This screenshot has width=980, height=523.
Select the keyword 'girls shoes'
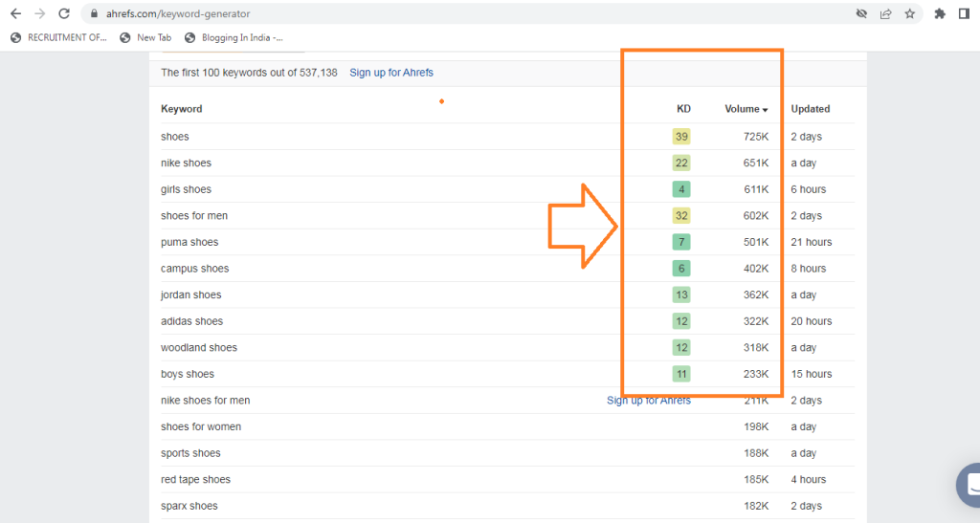pos(186,189)
